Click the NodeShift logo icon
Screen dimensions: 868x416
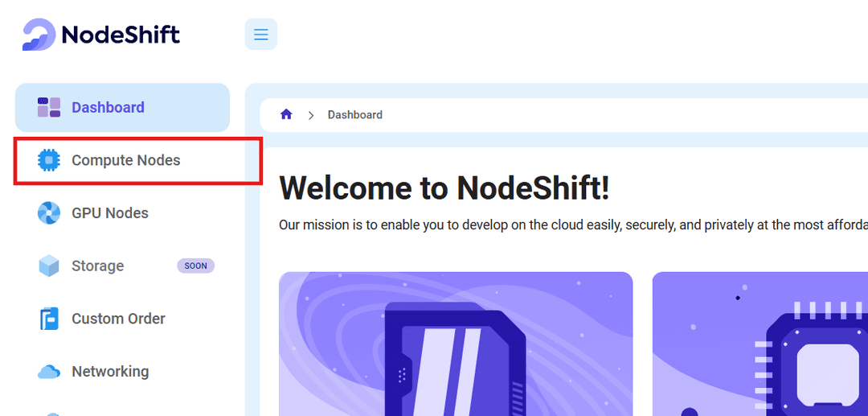click(x=39, y=35)
